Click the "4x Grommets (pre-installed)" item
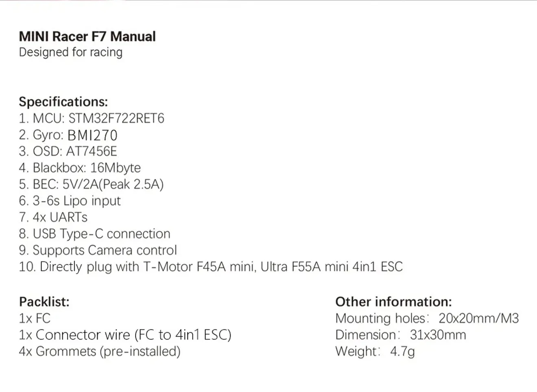The image size is (537, 392). coord(99,351)
